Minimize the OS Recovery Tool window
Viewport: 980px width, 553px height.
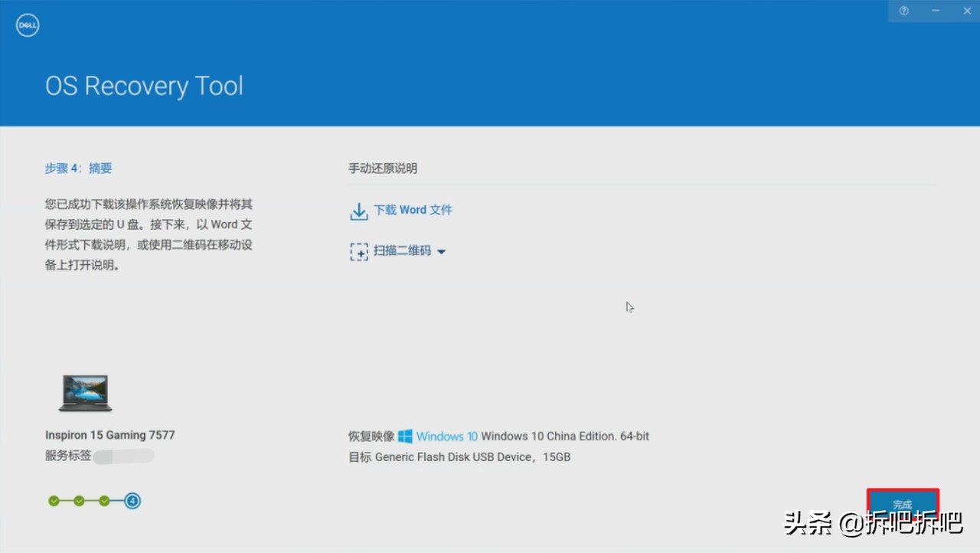click(935, 11)
